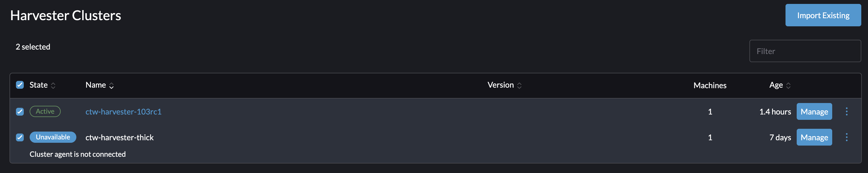Deselect the ctw-harvester-103rc1 row checkbox
Viewport: 868px width, 173px height.
pos(20,111)
